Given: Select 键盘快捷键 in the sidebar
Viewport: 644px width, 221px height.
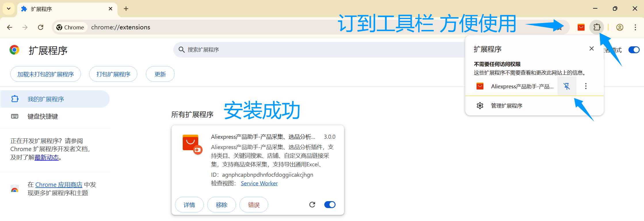Looking at the screenshot, I should click(55, 116).
